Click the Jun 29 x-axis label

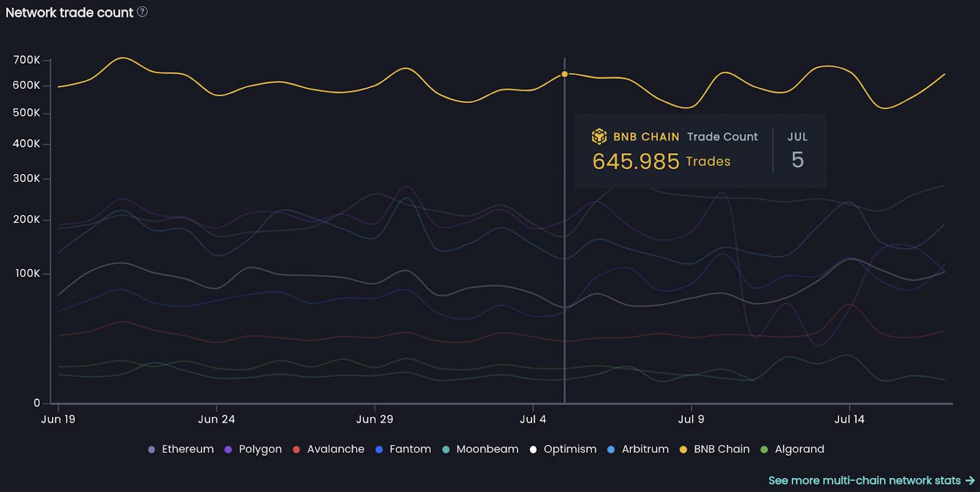374,419
